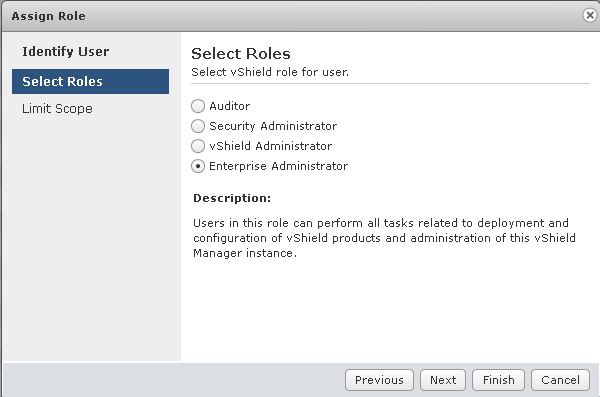The width and height of the screenshot is (600, 397).
Task: Pick the vShield Administrator radio button
Action: 198,146
